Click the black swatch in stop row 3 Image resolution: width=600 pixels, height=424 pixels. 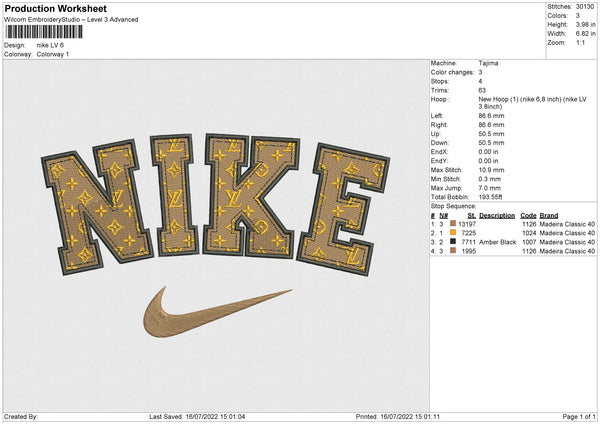pyautogui.click(x=453, y=241)
